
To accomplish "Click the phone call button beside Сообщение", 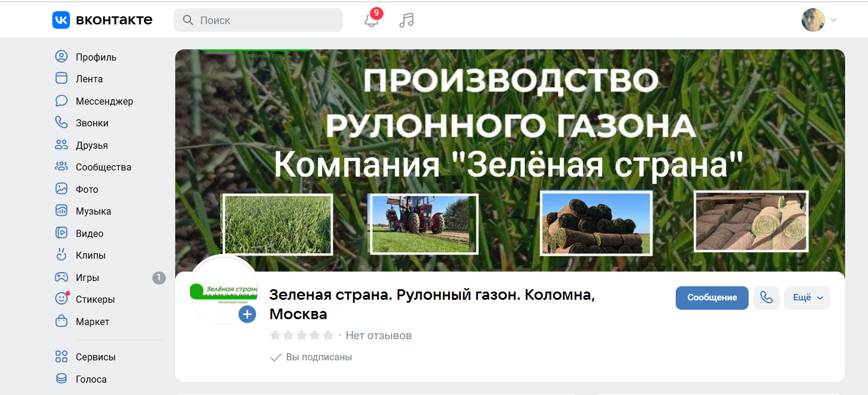I will point(766,297).
